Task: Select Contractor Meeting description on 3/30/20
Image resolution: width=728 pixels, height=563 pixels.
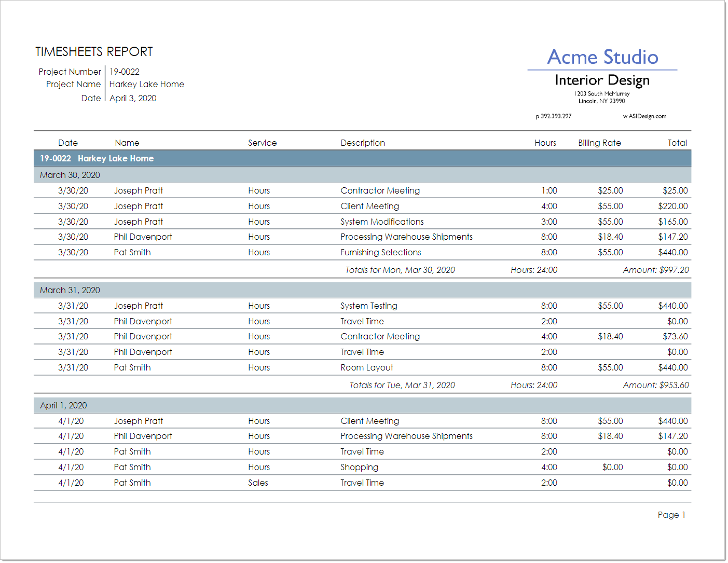Action: tap(380, 190)
